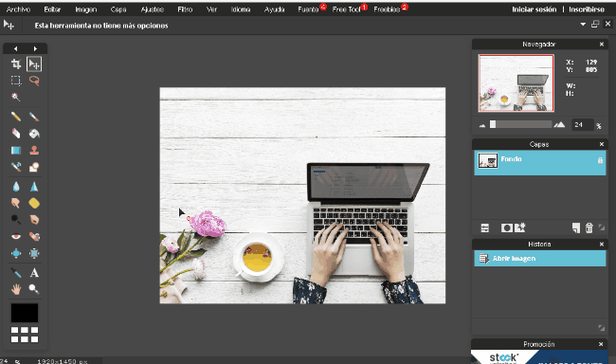Open layer styles in Capas panel
Screen dimensions: 616x364
pos(519,227)
